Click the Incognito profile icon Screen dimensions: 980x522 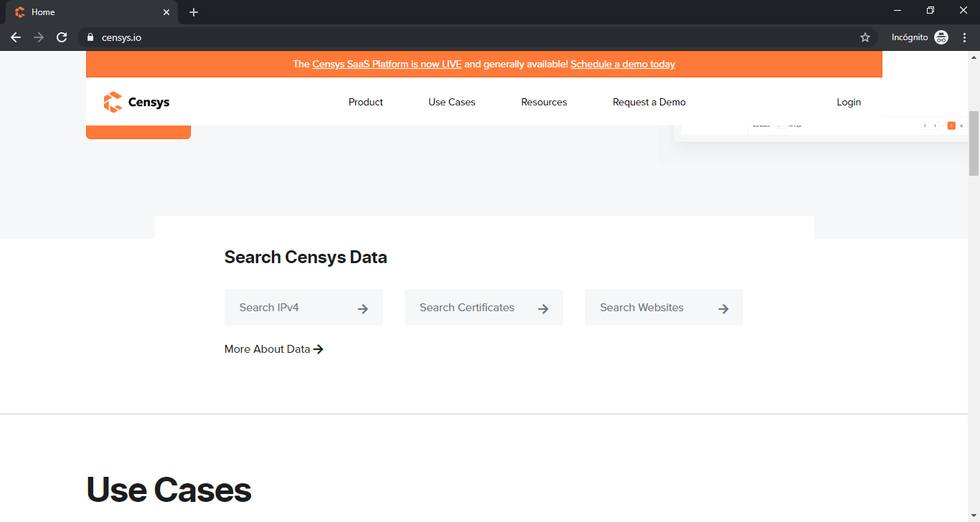(x=941, y=37)
